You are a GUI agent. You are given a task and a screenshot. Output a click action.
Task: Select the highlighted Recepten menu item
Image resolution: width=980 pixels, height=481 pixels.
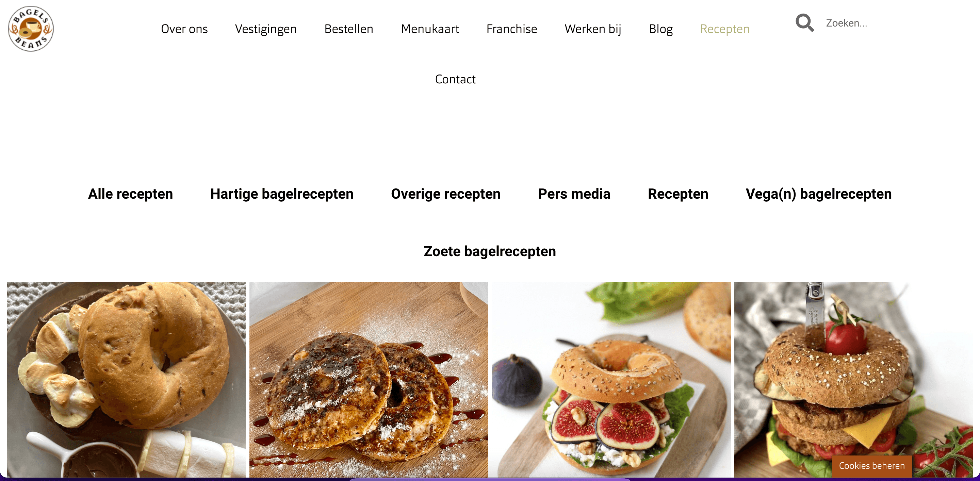(725, 29)
